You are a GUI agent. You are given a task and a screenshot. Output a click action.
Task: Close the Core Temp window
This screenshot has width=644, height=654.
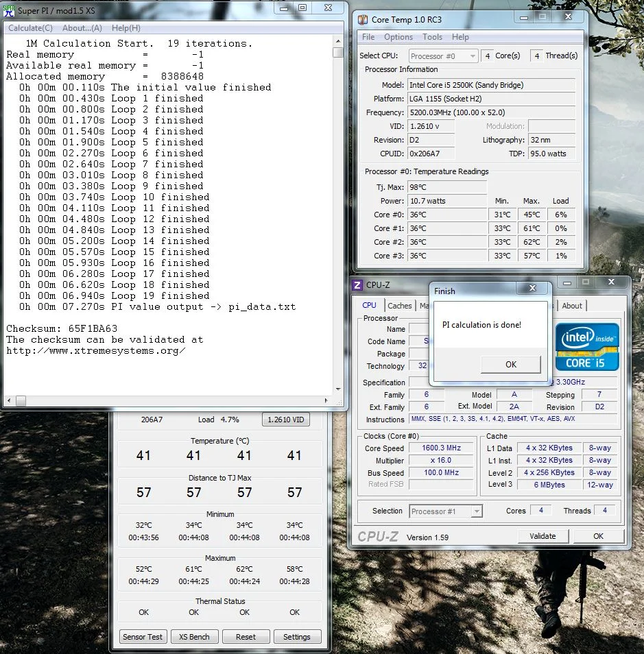568,17
